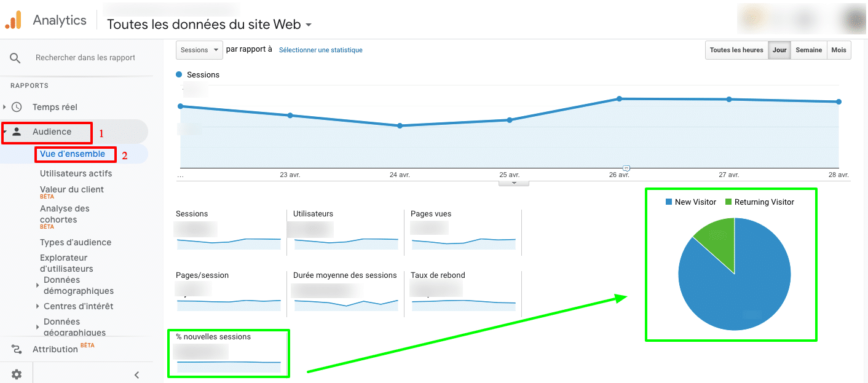Click the % nouvelles sessions sparkline
868x383 pixels.
click(x=229, y=366)
